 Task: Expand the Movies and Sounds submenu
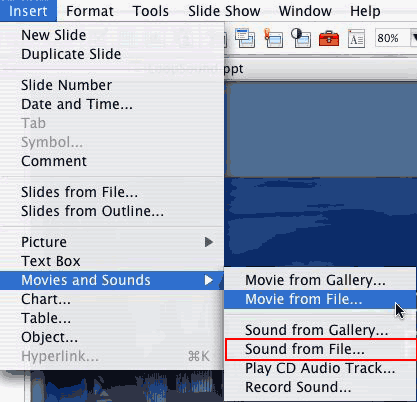coord(112,280)
